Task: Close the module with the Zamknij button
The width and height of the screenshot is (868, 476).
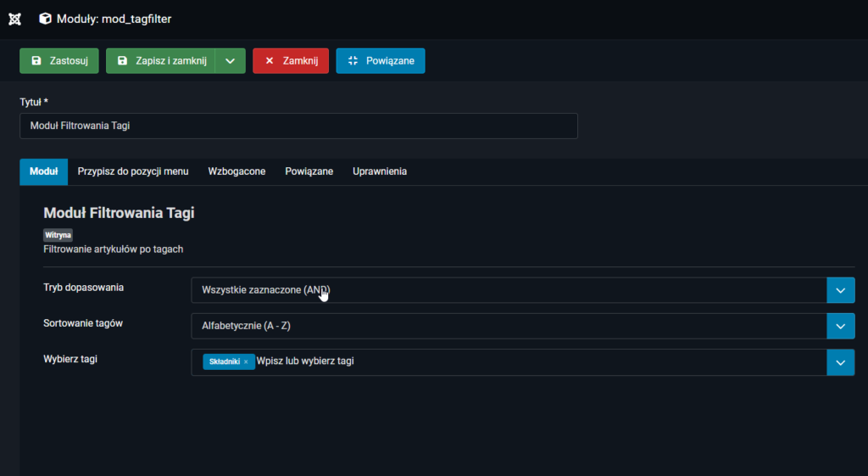Action: coord(291,61)
